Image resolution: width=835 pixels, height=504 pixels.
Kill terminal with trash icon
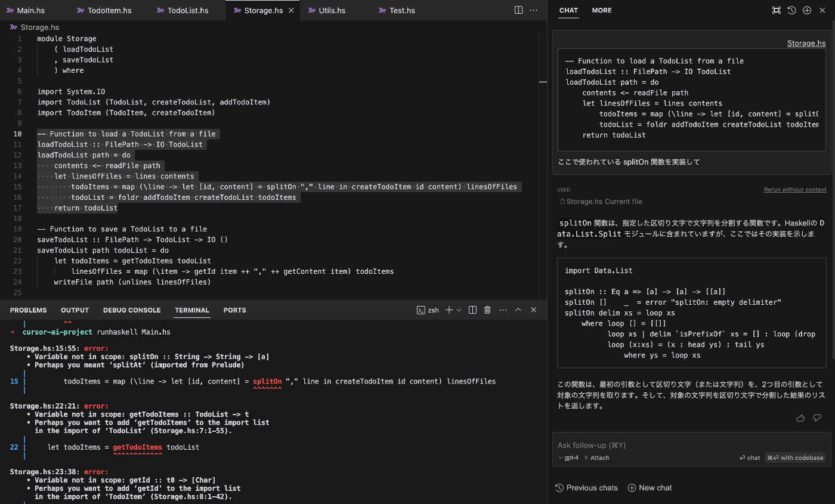487,310
